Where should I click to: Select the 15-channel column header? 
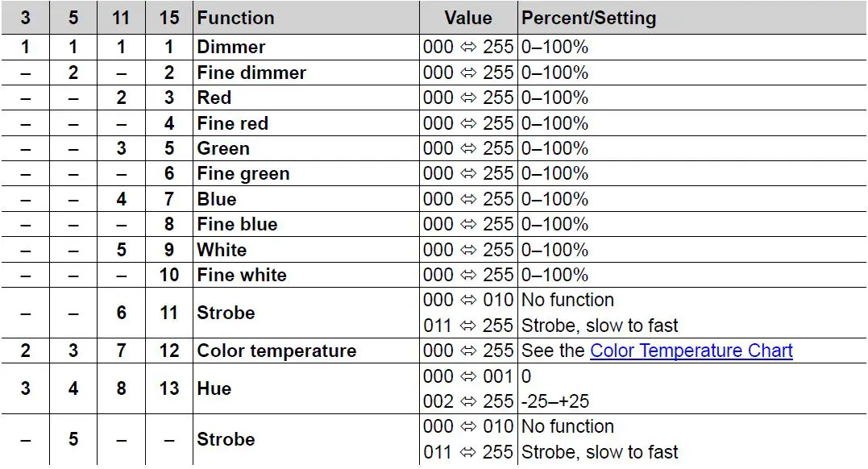169,18
